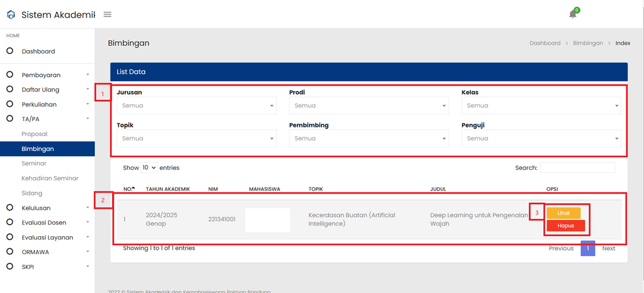
Task: Expand the SKPI sidebar menu
Action: click(x=88, y=267)
